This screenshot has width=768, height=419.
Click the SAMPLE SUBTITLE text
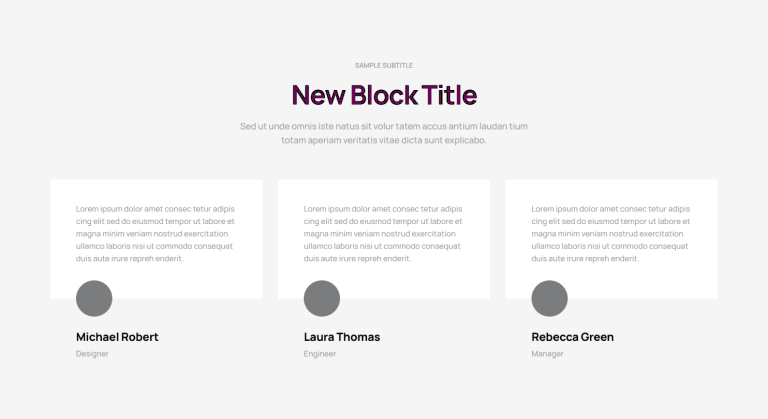coord(384,65)
